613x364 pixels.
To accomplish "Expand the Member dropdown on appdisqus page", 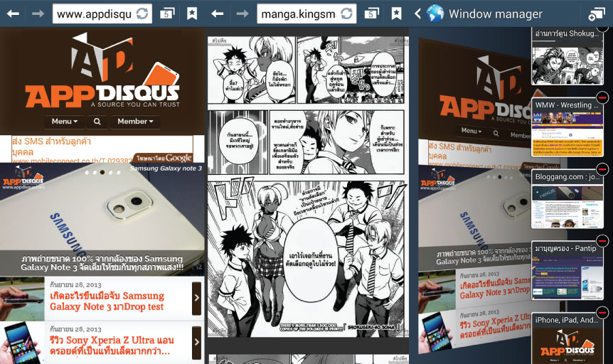I will [x=135, y=122].
